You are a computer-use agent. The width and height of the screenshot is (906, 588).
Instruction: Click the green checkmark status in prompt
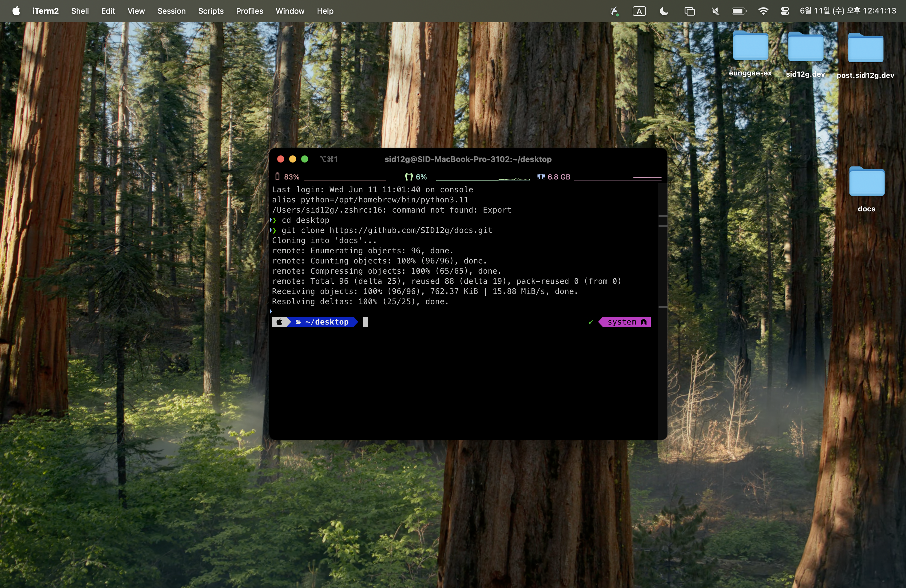coord(591,322)
